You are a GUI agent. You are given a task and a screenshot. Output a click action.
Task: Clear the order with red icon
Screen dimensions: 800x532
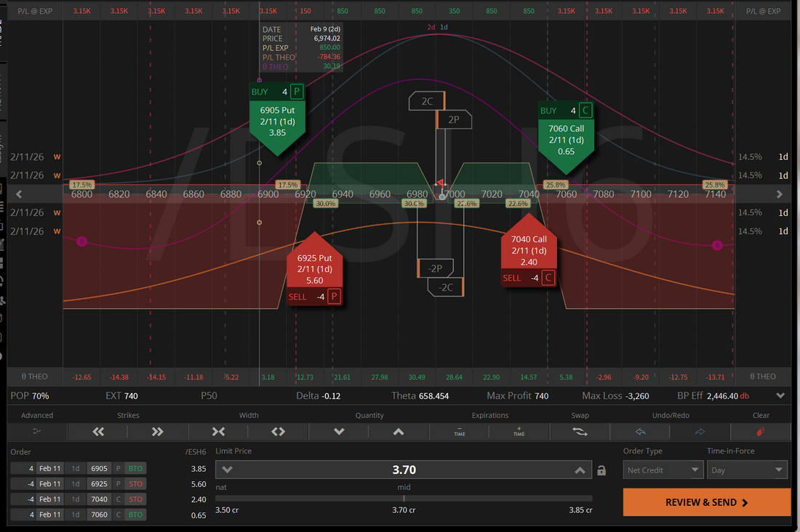(x=760, y=432)
